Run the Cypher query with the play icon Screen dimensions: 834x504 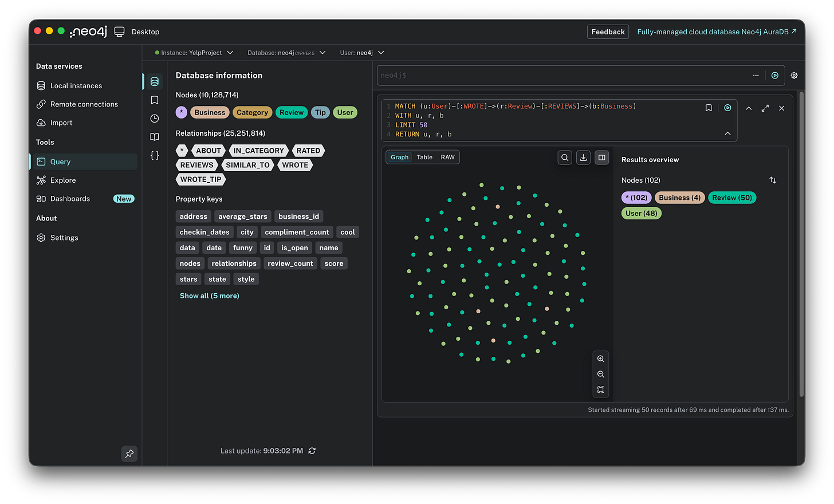(x=727, y=108)
